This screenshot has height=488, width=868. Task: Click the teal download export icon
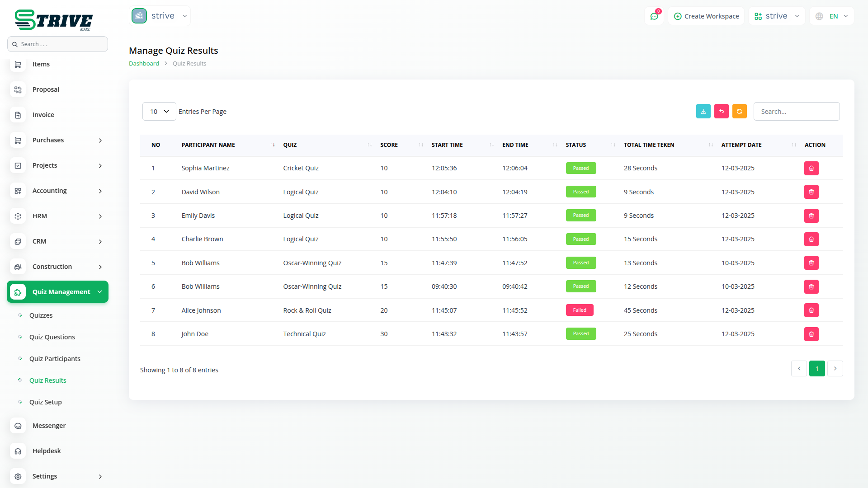(x=703, y=111)
